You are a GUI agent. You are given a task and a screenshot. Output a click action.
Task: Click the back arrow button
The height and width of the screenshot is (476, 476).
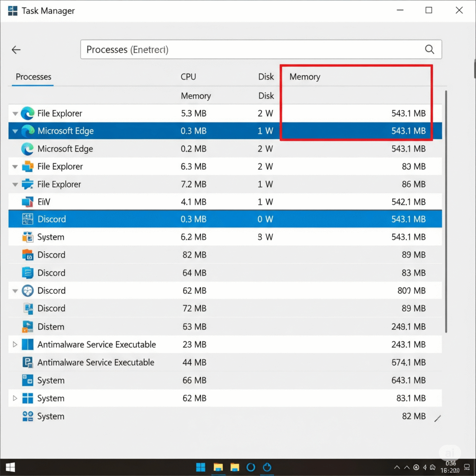point(16,49)
